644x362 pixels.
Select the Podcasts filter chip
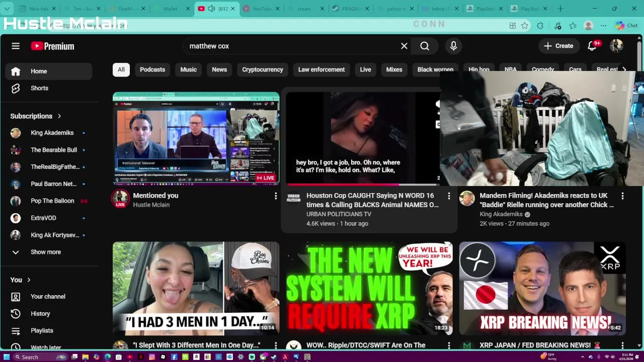point(152,69)
